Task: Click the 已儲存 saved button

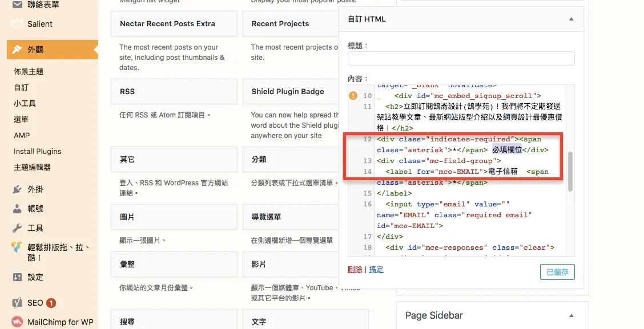Action: pyautogui.click(x=557, y=272)
